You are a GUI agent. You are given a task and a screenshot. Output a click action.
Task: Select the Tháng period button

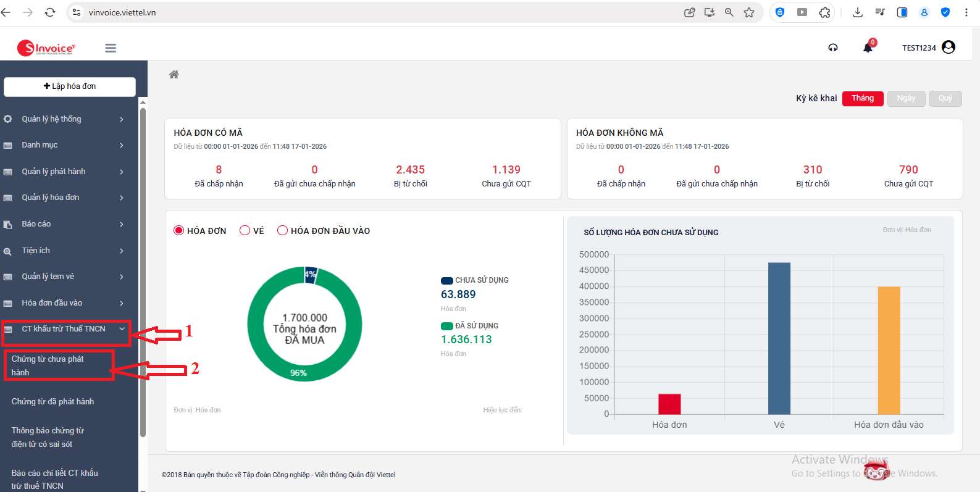863,98
